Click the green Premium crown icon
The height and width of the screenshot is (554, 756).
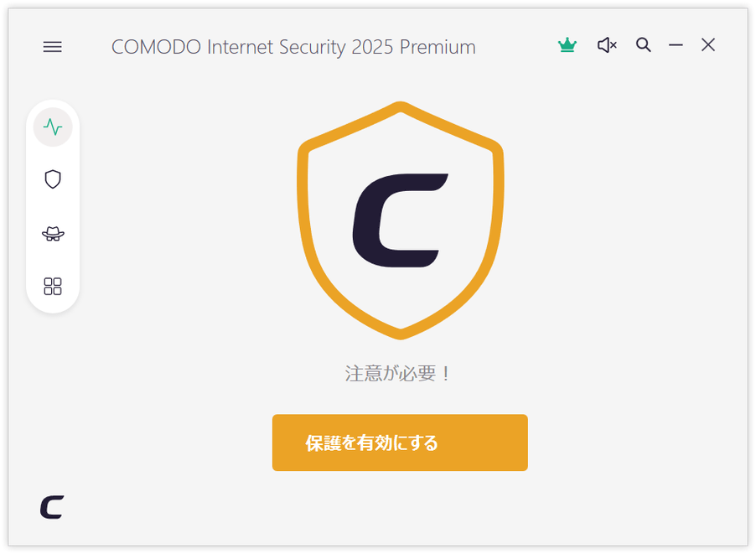point(567,45)
